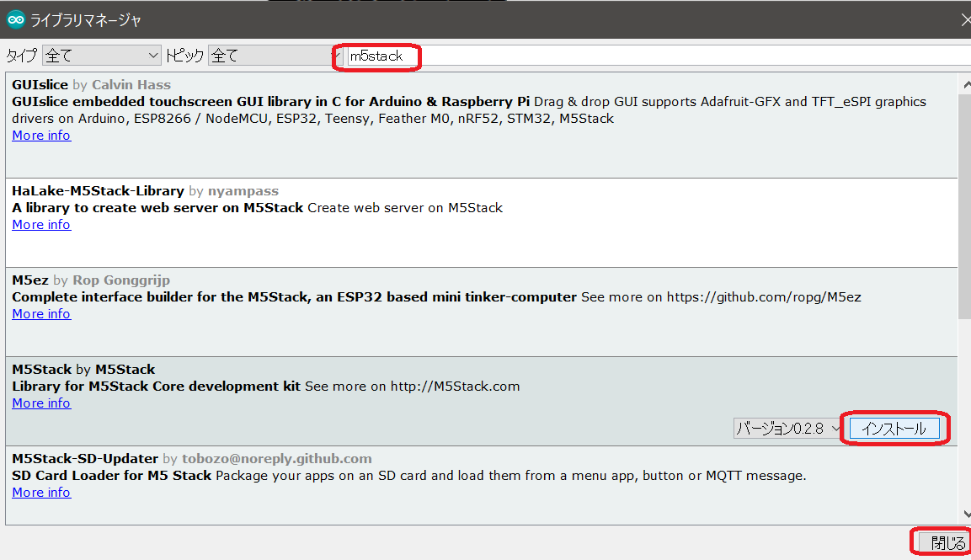Open More info for M5Stack library
This screenshot has height=560, width=971.
coord(41,403)
